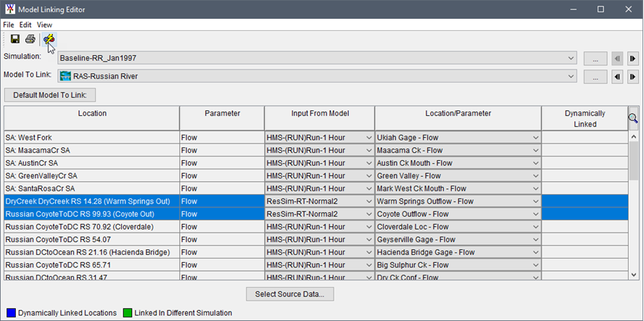Go to the next simulation with the right arrow
644x321 pixels.
(x=633, y=59)
